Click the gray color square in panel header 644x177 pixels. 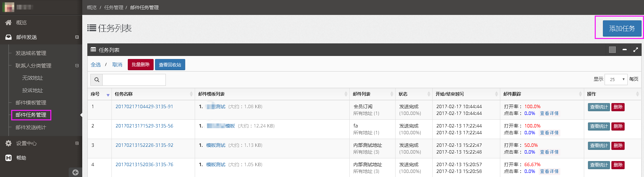(612, 50)
